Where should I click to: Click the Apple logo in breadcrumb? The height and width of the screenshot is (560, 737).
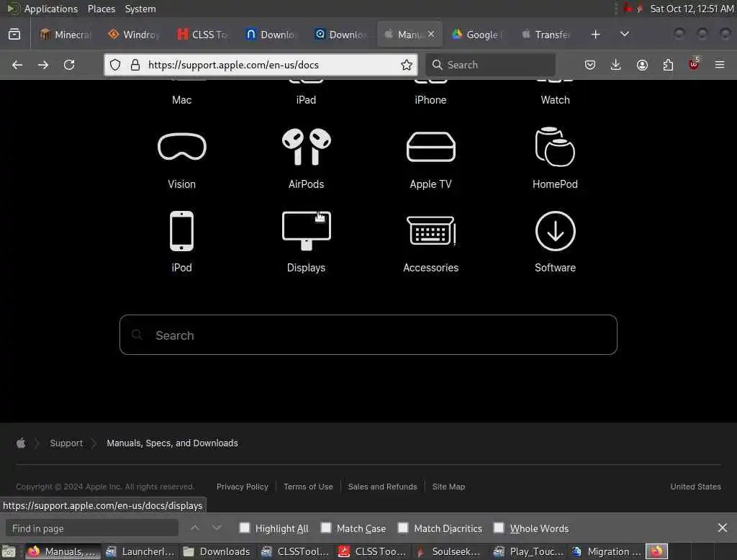21,443
